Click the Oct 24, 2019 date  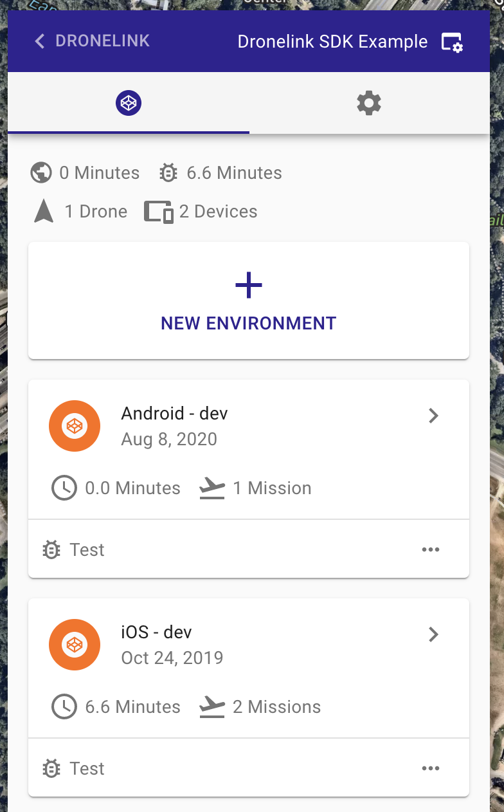[172, 658]
